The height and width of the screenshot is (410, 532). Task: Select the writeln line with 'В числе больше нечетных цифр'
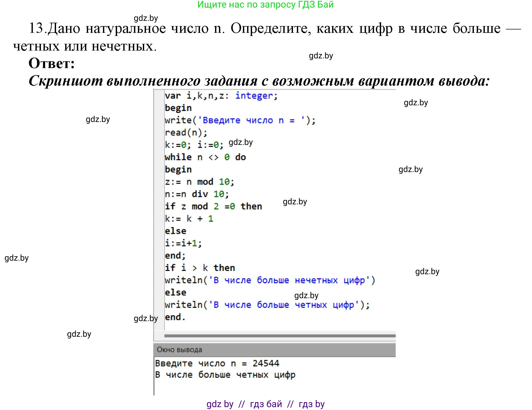coord(269,280)
